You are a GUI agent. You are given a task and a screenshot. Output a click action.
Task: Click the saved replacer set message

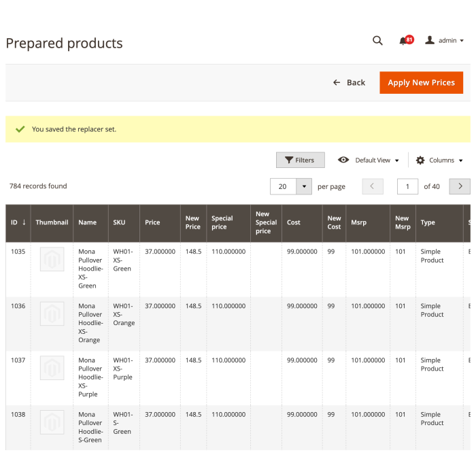(74, 129)
